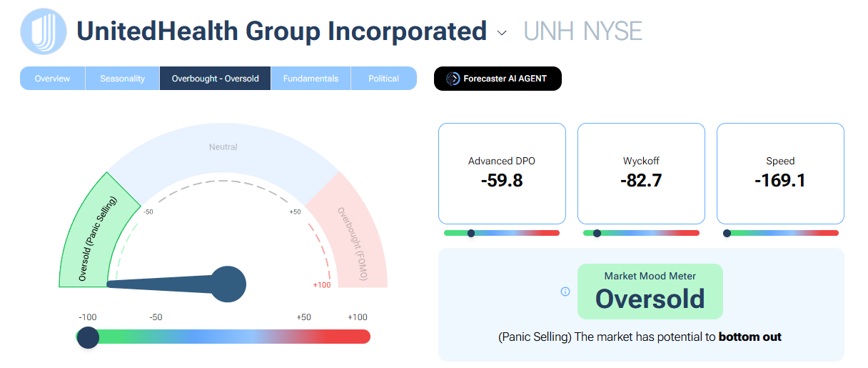
Task: Expand the company selector chevron
Action: [502, 33]
